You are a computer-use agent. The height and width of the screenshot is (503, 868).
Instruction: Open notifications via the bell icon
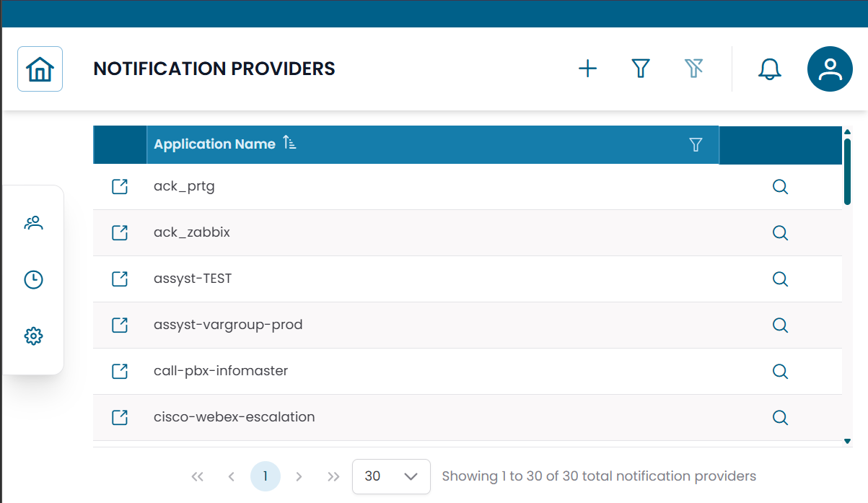coord(769,69)
